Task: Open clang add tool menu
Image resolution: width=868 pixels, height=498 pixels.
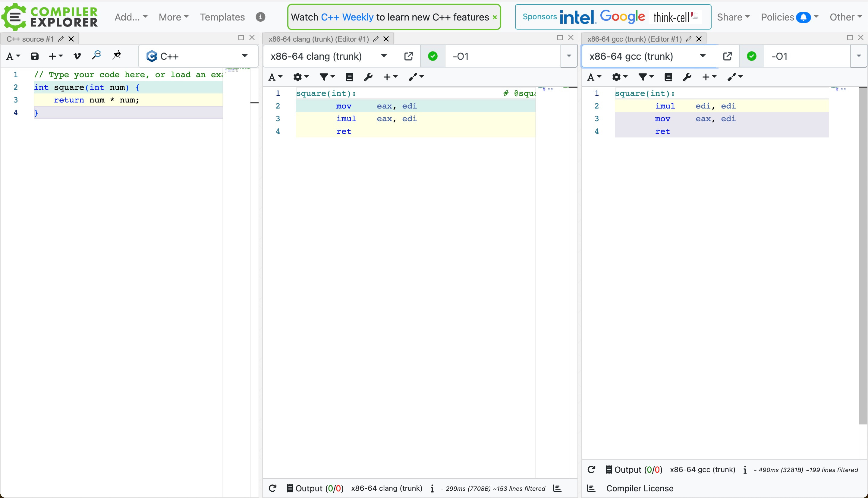Action: click(416, 77)
